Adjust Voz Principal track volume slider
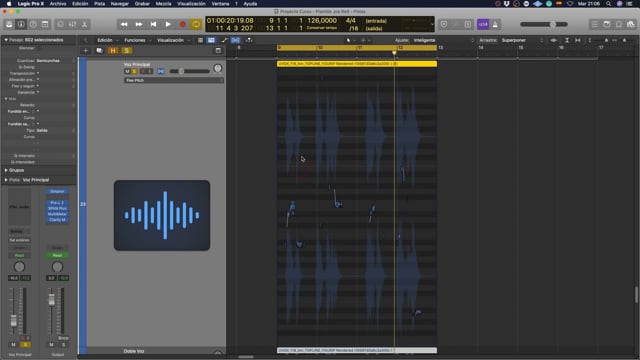This screenshot has height=360, width=640. [189, 71]
